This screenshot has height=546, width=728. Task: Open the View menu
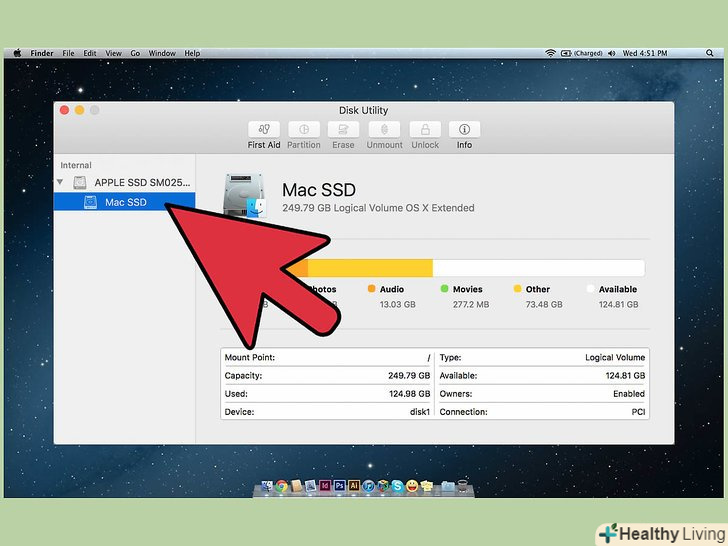coord(113,53)
